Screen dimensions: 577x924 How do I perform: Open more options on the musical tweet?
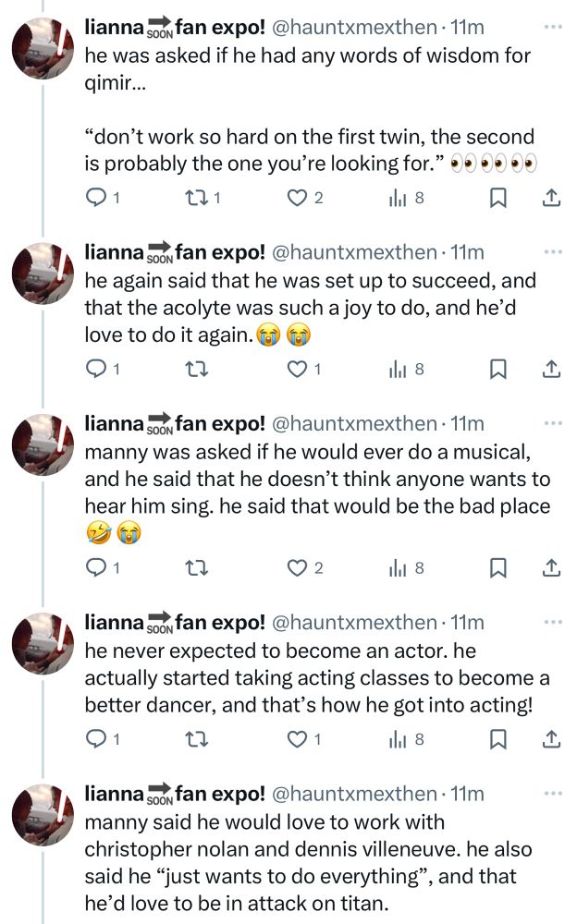click(x=553, y=423)
